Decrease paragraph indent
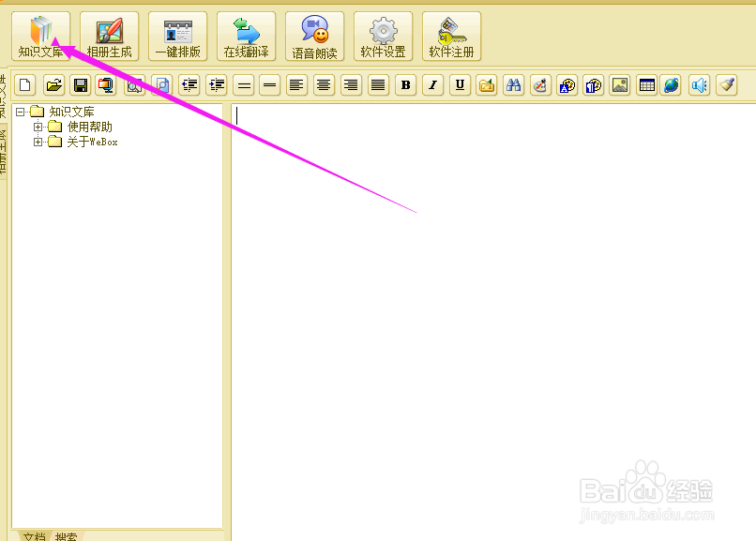Viewport: 756px width, 541px height. [189, 85]
